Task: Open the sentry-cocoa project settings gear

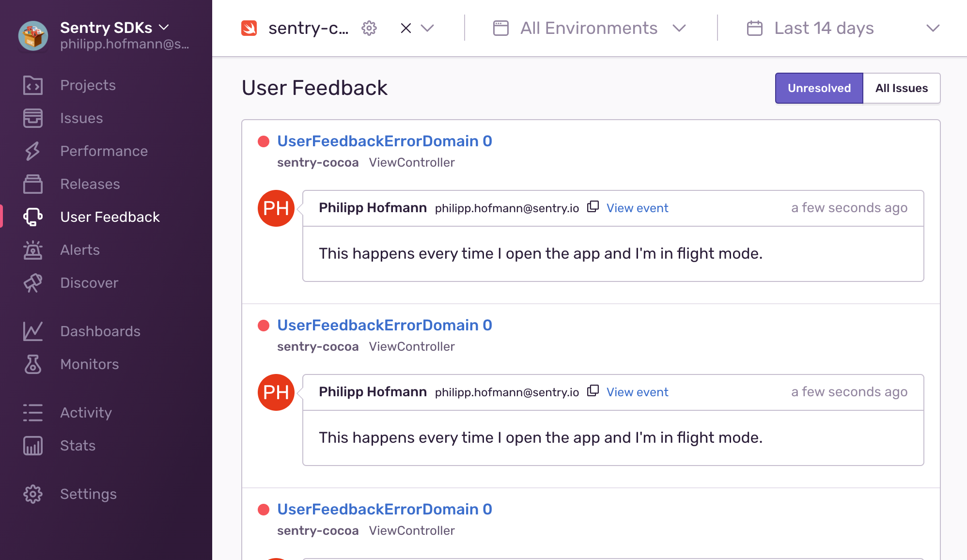Action: [x=369, y=28]
